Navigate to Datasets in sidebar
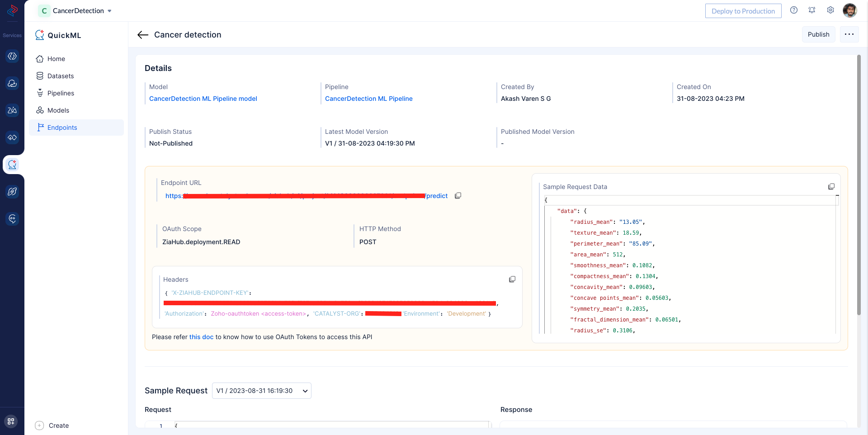The image size is (868, 435). [x=61, y=76]
